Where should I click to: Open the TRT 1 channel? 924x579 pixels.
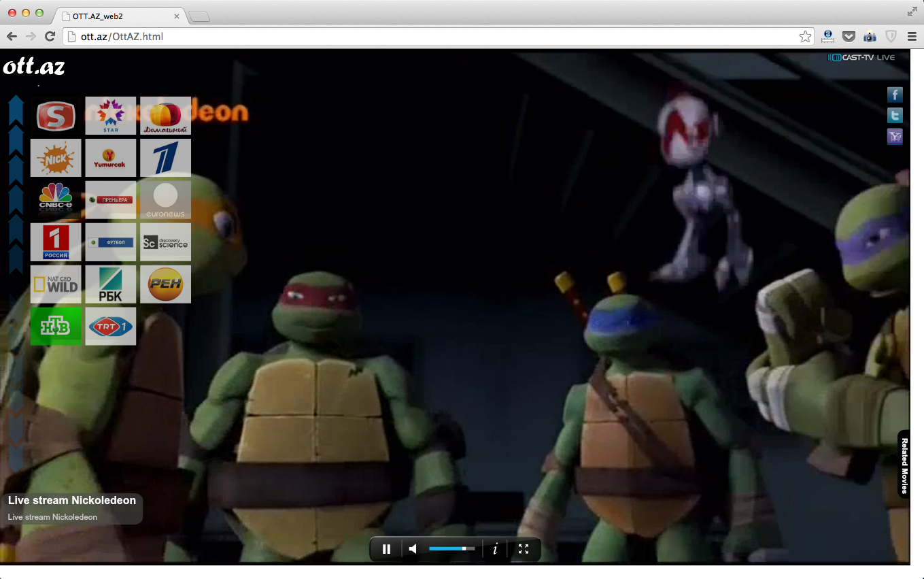click(x=111, y=327)
